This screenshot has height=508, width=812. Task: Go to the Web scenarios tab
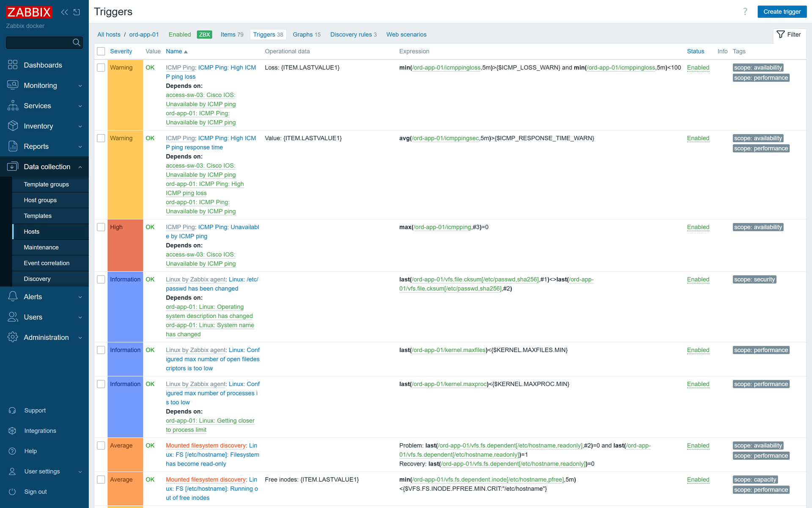pyautogui.click(x=406, y=34)
